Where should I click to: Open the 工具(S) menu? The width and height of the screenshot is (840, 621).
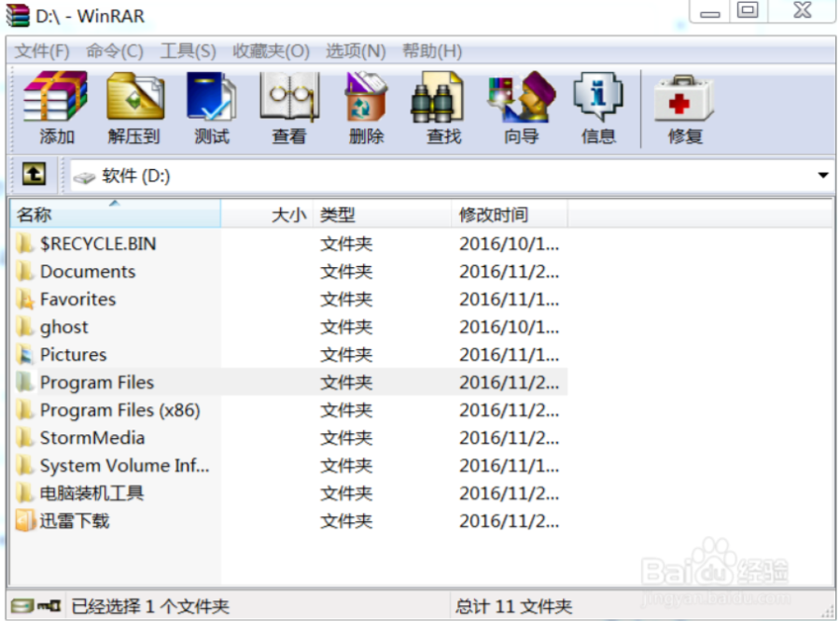[x=188, y=51]
